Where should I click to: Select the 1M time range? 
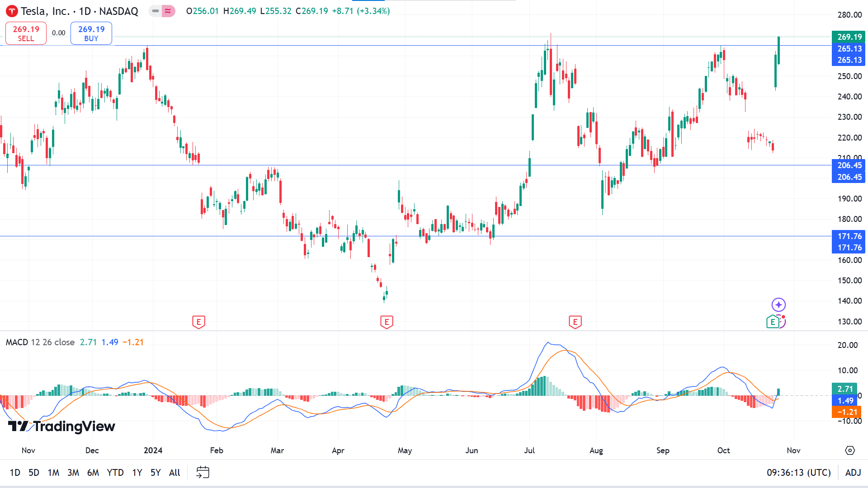[x=53, y=473]
